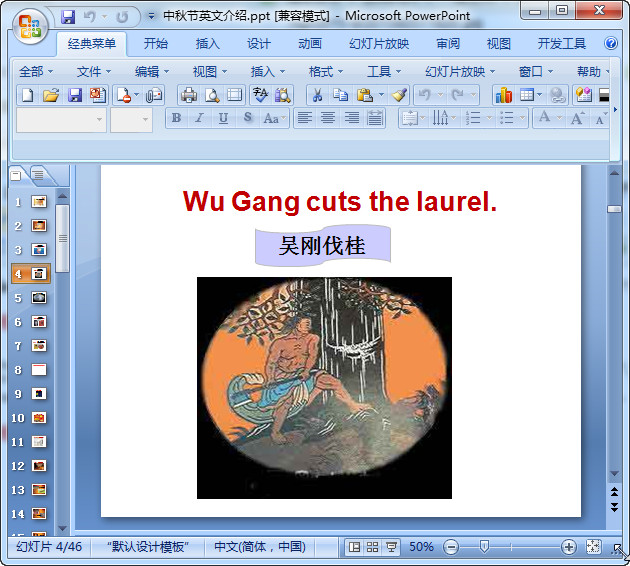This screenshot has height=566, width=630.
Task: Click the New blank presentation icon
Action: (28, 95)
